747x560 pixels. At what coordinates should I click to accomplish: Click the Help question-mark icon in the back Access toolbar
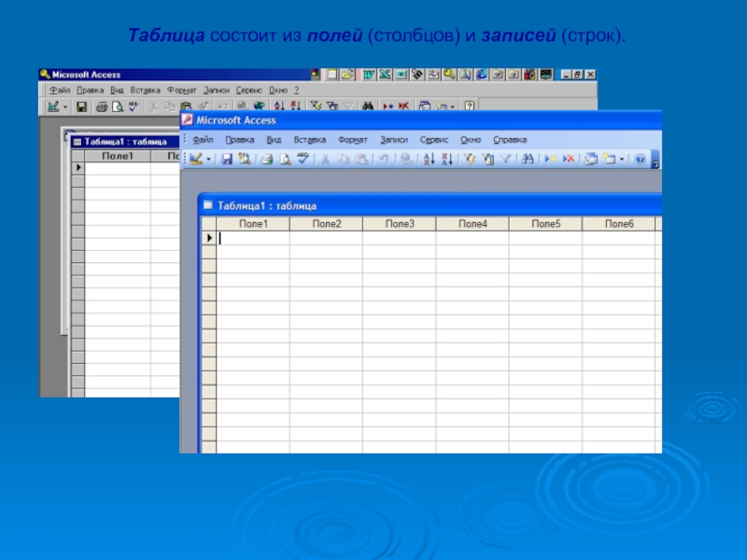[x=470, y=105]
